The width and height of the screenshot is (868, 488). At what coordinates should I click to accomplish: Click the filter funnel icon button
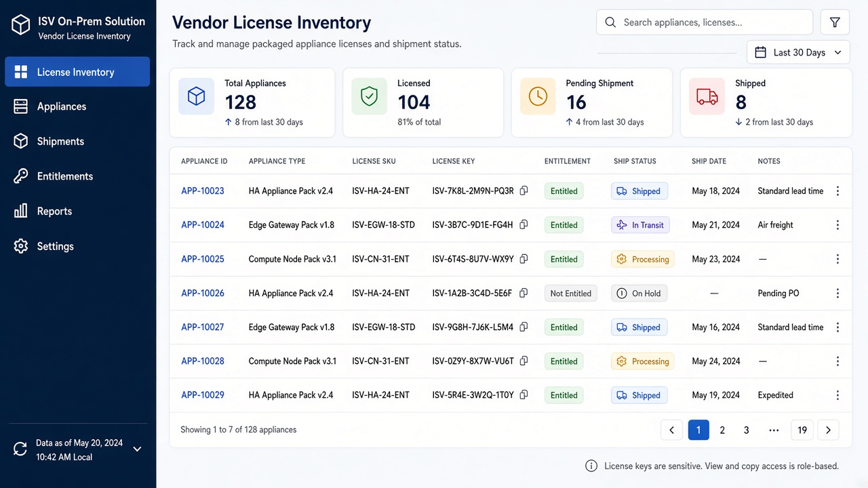[x=835, y=22]
